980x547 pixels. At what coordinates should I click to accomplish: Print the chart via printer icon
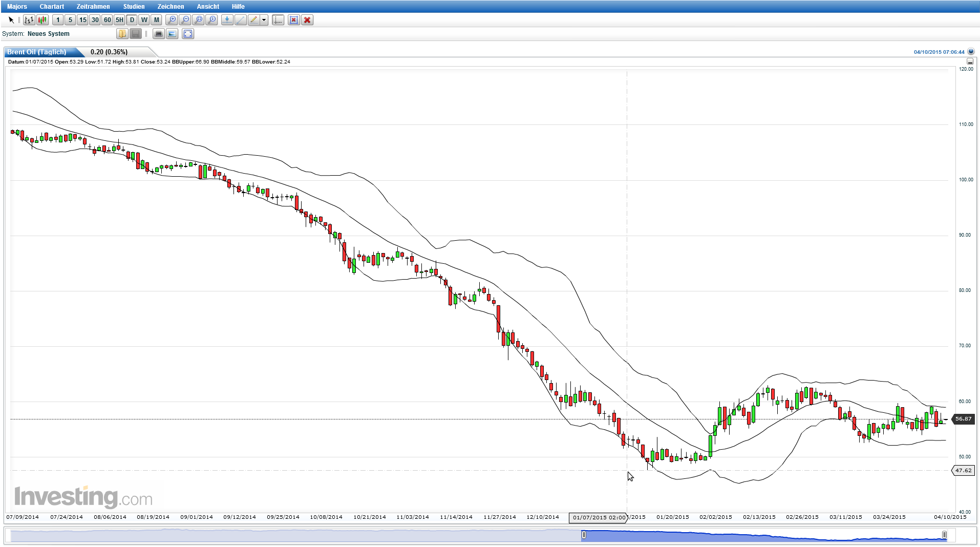pyautogui.click(x=158, y=34)
